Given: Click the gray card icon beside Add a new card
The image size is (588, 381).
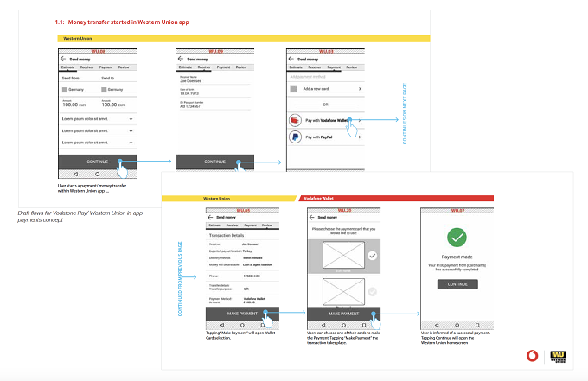Looking at the screenshot, I should 294,89.
